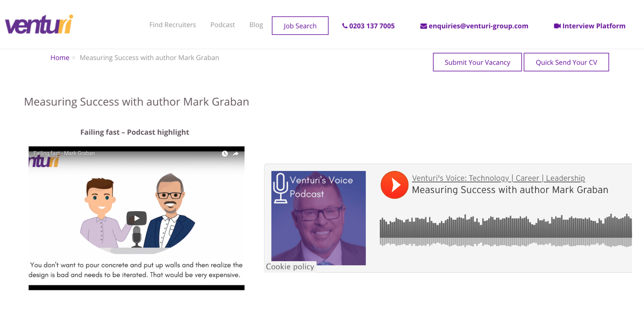This screenshot has width=644, height=327.
Task: Click the Cookie policy link
Action: click(x=290, y=267)
